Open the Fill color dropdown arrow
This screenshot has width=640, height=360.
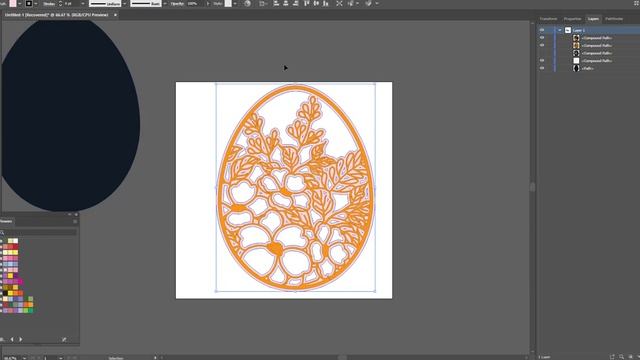click(x=20, y=4)
